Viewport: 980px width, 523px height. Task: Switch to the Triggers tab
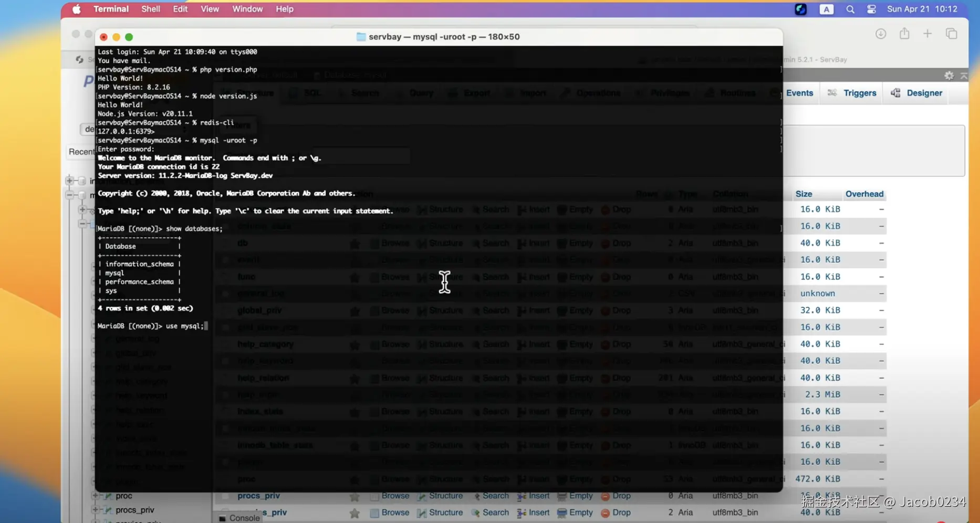click(860, 93)
